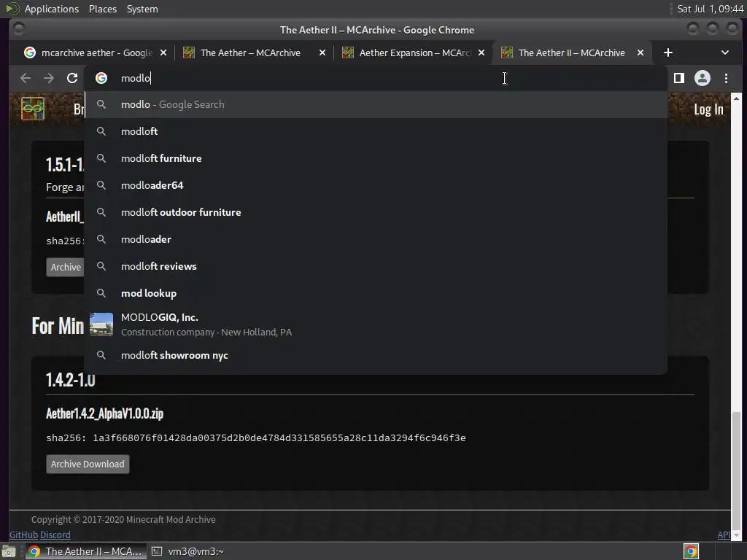
Task: Click search icon beside 'modloft showroom nyc'
Action: point(101,355)
